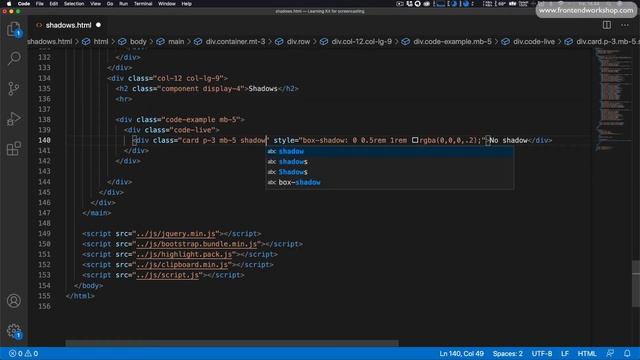Screen dimensions: 640x360
Task: Open the Edit menu
Action: [x=53, y=4]
